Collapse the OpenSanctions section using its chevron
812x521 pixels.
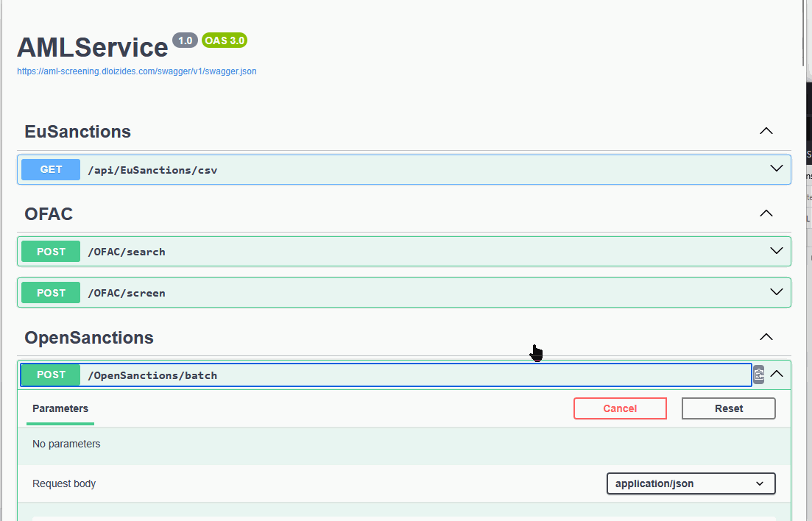point(766,337)
